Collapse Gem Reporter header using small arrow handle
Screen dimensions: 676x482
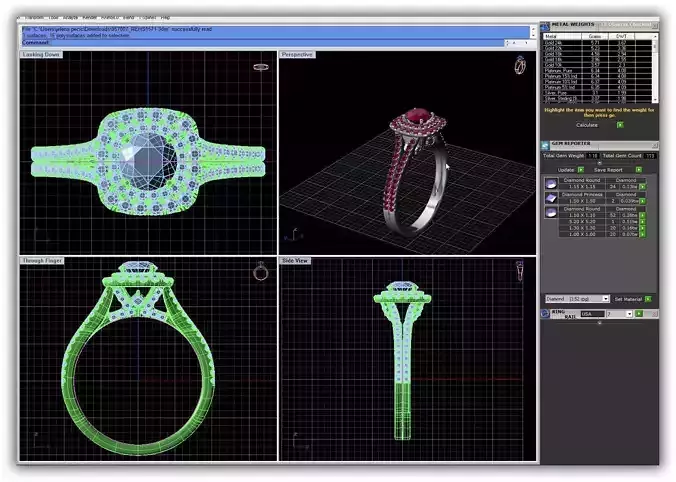tap(599, 163)
